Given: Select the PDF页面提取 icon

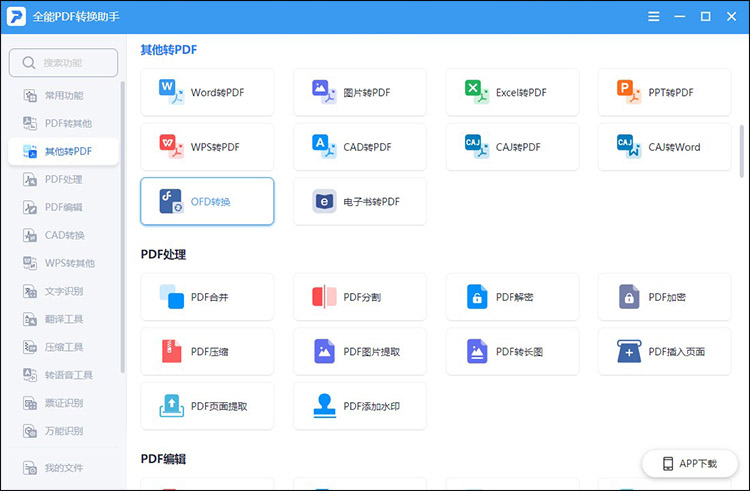Looking at the screenshot, I should click(x=171, y=406).
